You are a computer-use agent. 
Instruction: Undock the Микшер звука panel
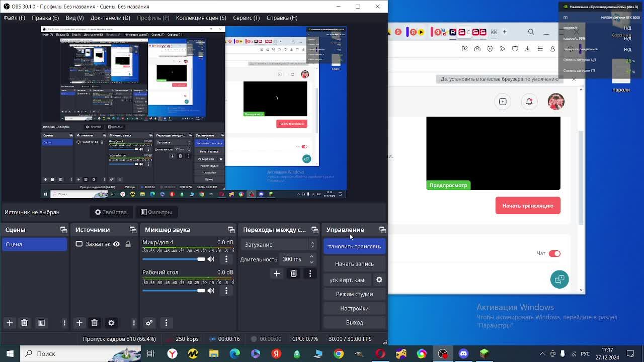click(231, 230)
